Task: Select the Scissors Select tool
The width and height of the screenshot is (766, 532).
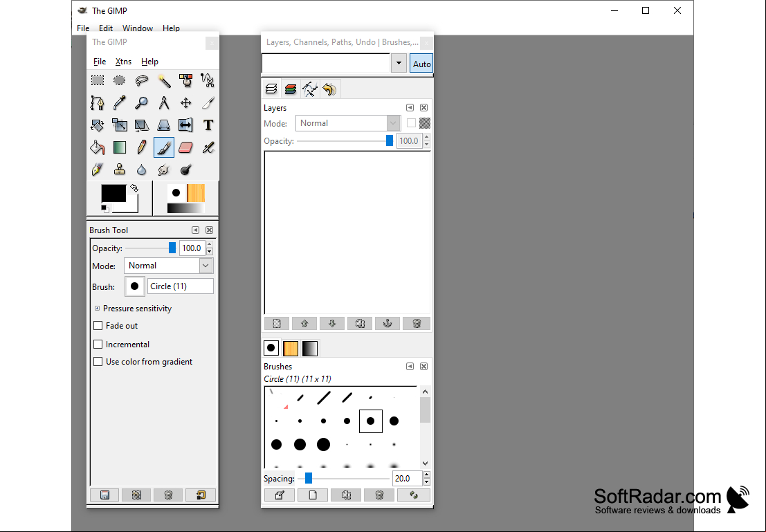Action: (x=208, y=80)
